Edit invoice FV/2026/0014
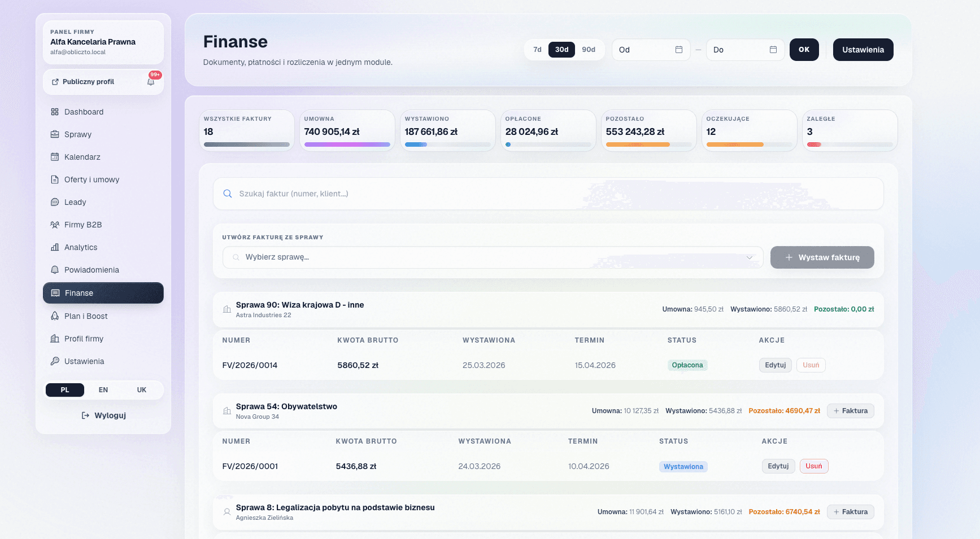The image size is (980, 539). 775,365
